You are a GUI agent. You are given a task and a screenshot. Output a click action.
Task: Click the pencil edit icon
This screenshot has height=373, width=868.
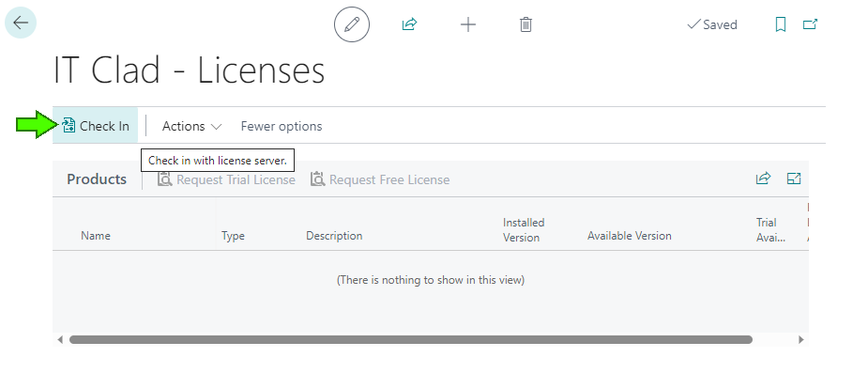pos(352,24)
